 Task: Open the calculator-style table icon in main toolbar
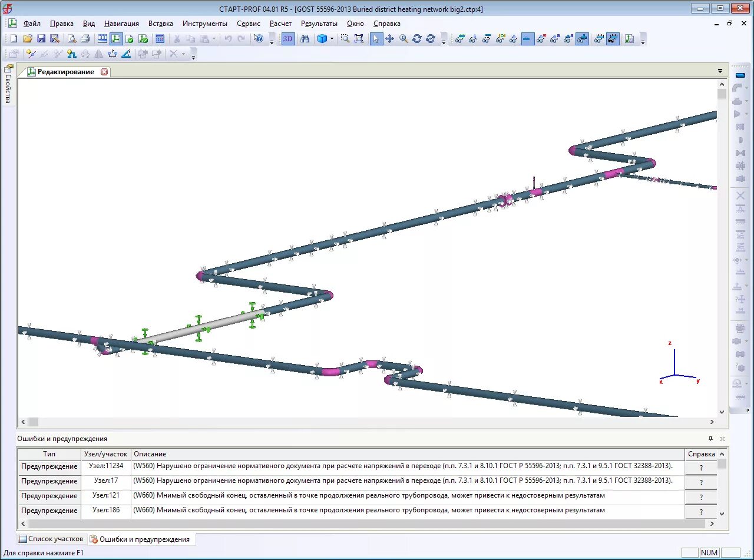point(160,39)
